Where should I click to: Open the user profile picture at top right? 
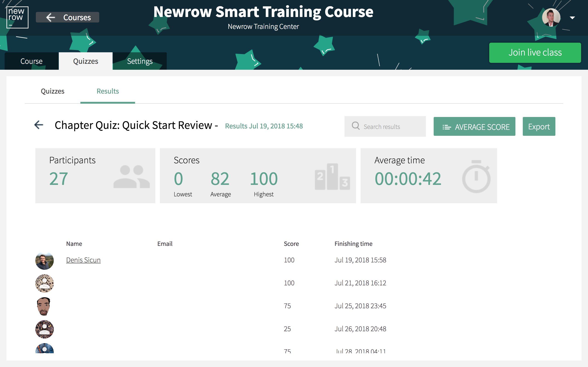(x=551, y=17)
